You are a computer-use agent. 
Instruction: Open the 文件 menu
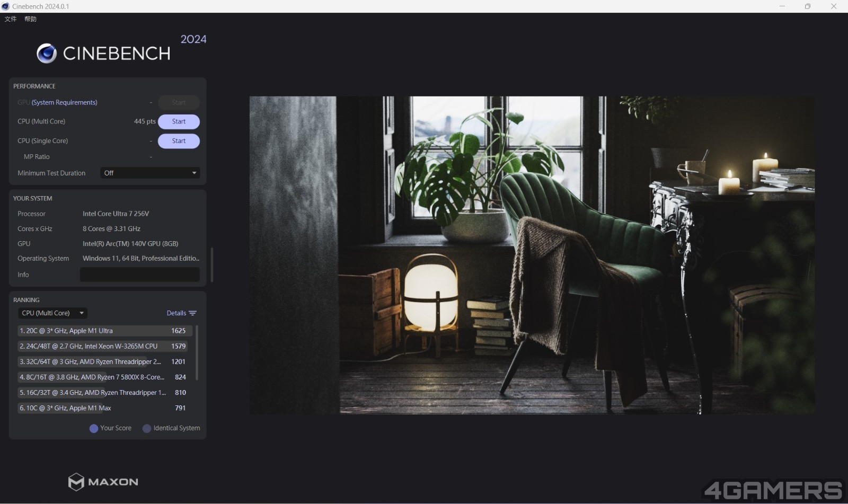(x=11, y=19)
